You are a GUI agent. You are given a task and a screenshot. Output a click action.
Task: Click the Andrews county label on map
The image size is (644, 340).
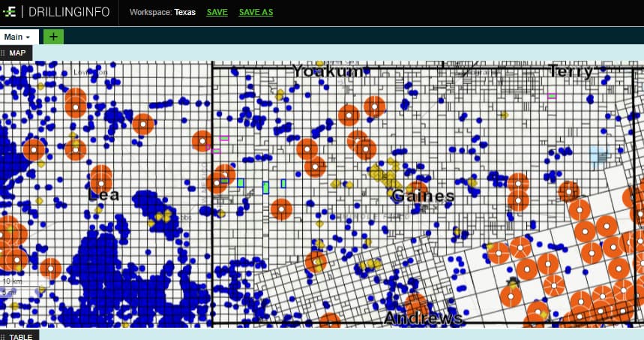pyautogui.click(x=424, y=317)
